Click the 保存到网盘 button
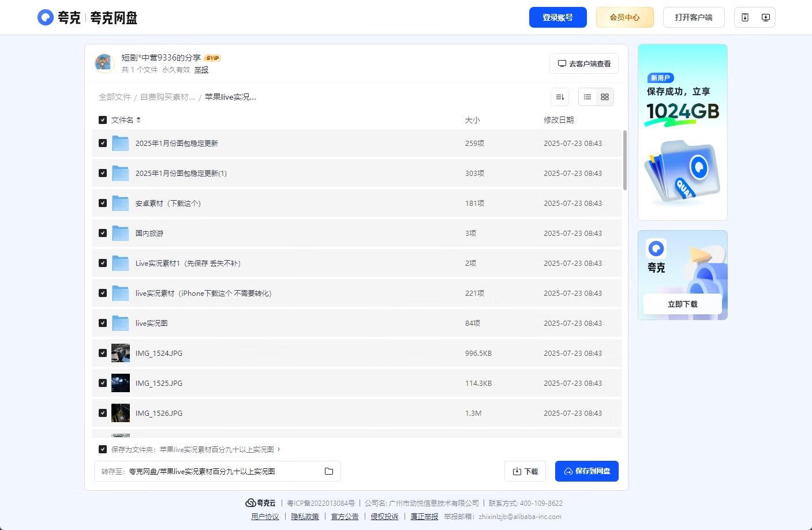The width and height of the screenshot is (812, 530). coord(586,471)
